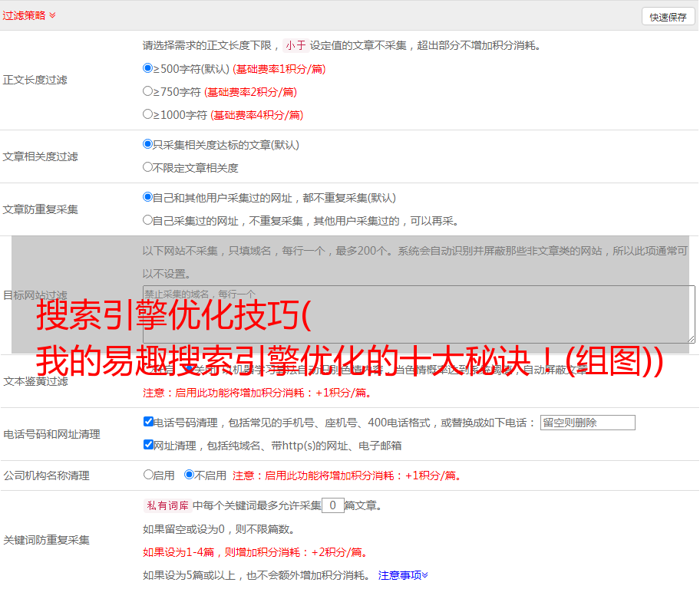Click the red text 基础费率4积分/篇

(256, 115)
